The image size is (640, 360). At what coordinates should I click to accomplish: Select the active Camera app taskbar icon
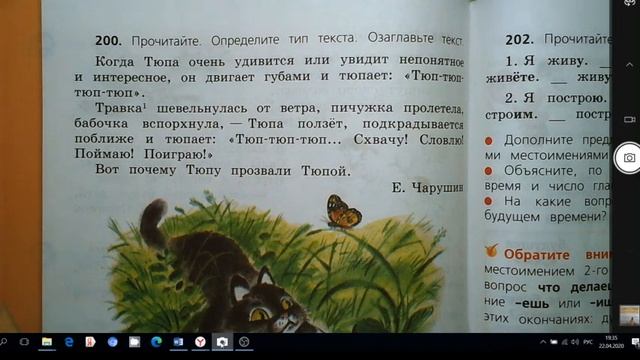[x=222, y=342]
